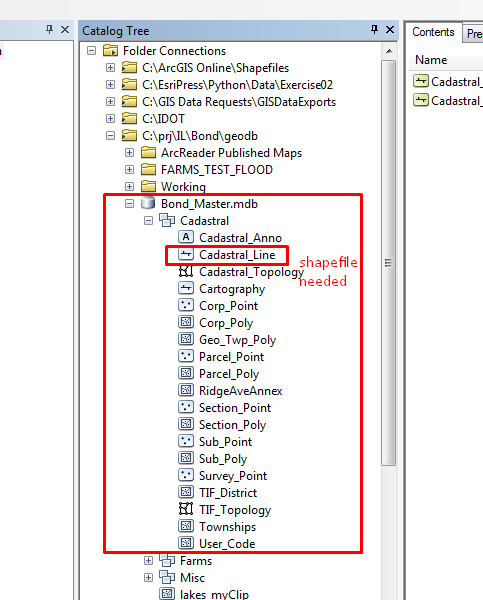Click the FARMS_TEST_FLOOD folder icon
This screenshot has height=600, width=483.
[x=148, y=169]
